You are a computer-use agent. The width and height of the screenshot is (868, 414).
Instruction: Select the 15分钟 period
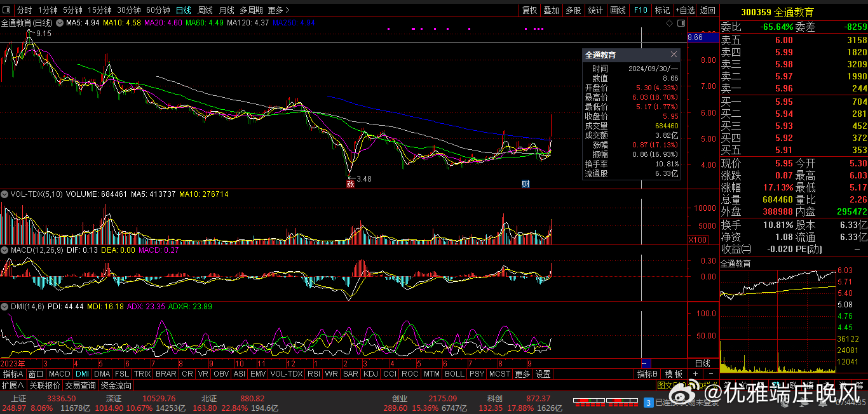click(x=100, y=10)
